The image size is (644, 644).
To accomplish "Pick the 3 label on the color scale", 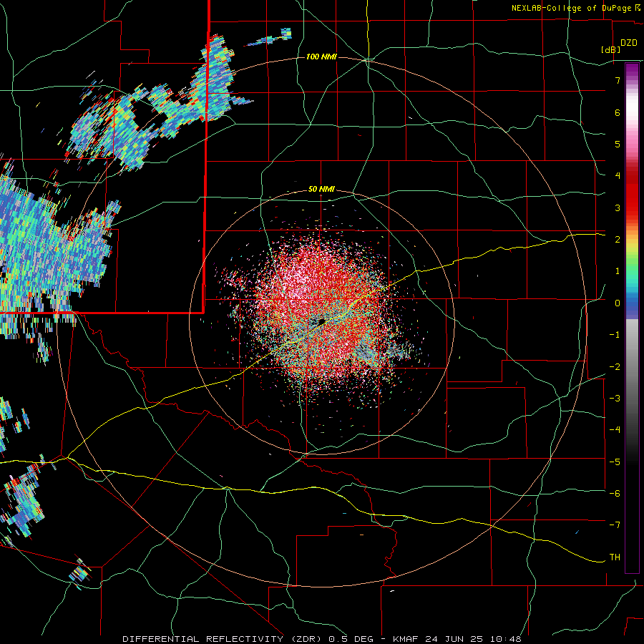I will coord(618,208).
